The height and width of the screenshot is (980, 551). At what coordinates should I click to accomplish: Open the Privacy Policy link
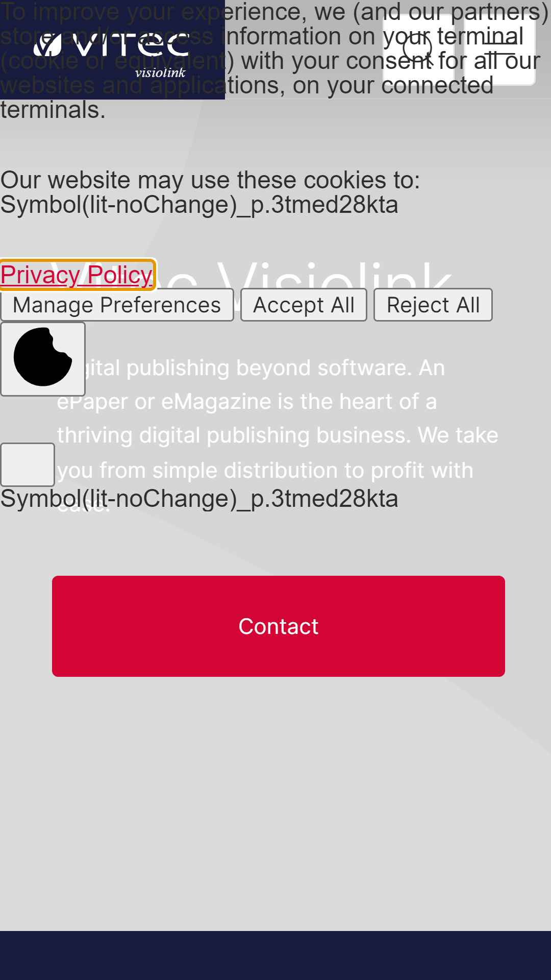point(77,275)
